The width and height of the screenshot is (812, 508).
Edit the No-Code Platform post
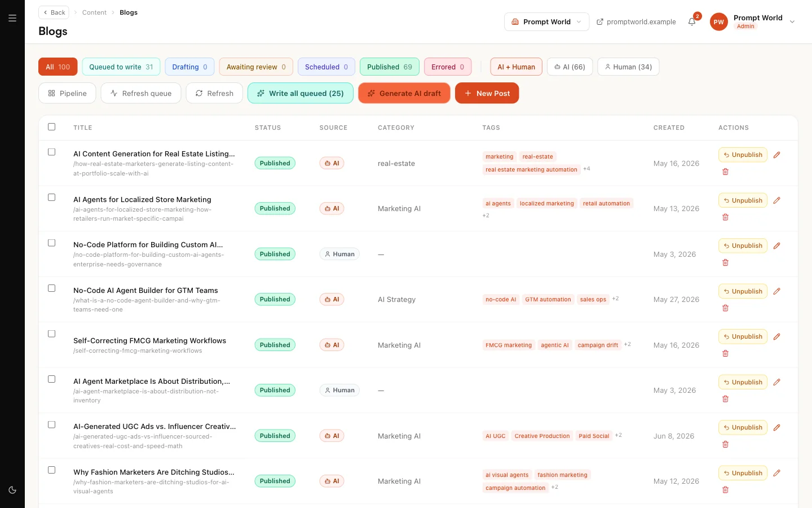(x=776, y=246)
